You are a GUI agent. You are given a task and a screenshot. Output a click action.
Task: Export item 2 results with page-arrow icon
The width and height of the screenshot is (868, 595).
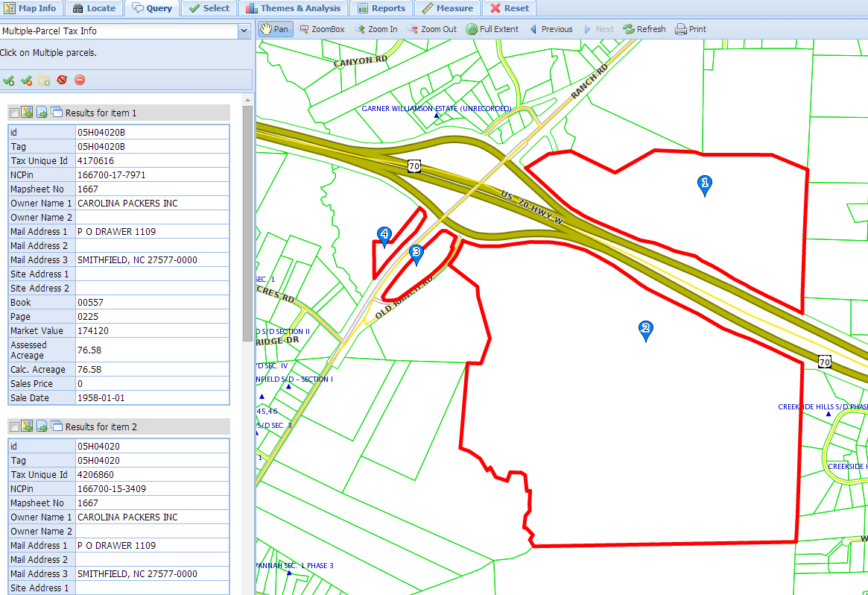(42, 426)
